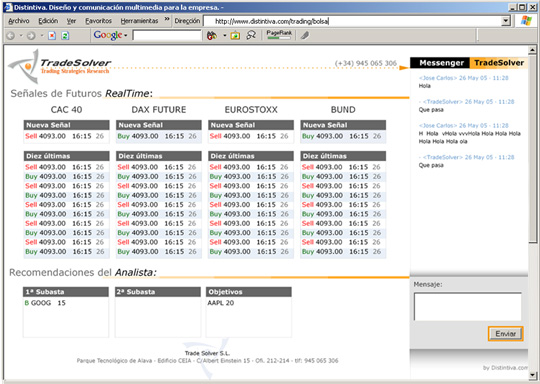Click the first TradeSolver 'Que pasa' message

pyautogui.click(x=431, y=110)
